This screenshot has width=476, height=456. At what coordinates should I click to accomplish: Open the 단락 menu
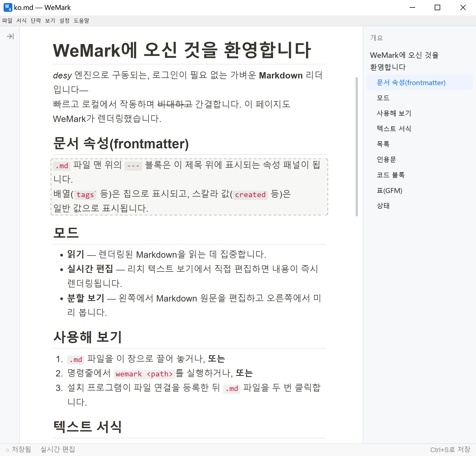coord(36,21)
